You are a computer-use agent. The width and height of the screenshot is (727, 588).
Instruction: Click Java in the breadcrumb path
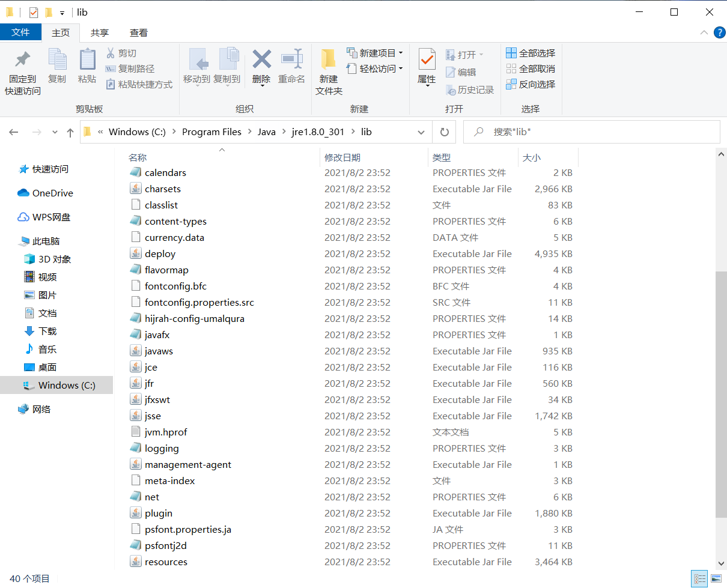[x=267, y=132]
